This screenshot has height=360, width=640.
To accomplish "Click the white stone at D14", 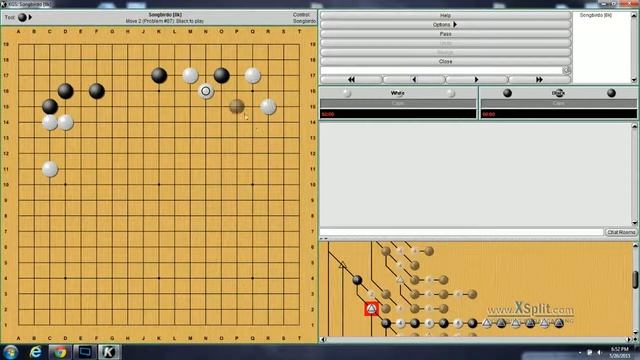I will 65,122.
